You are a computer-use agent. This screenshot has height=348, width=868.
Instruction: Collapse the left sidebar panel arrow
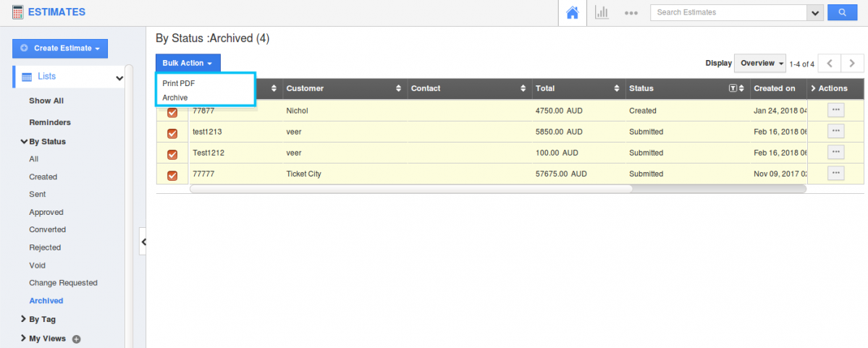coord(143,242)
